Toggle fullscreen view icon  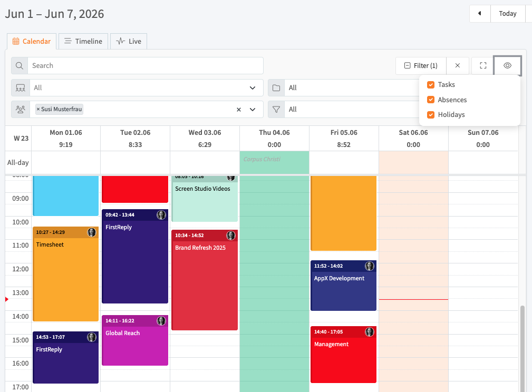click(483, 65)
